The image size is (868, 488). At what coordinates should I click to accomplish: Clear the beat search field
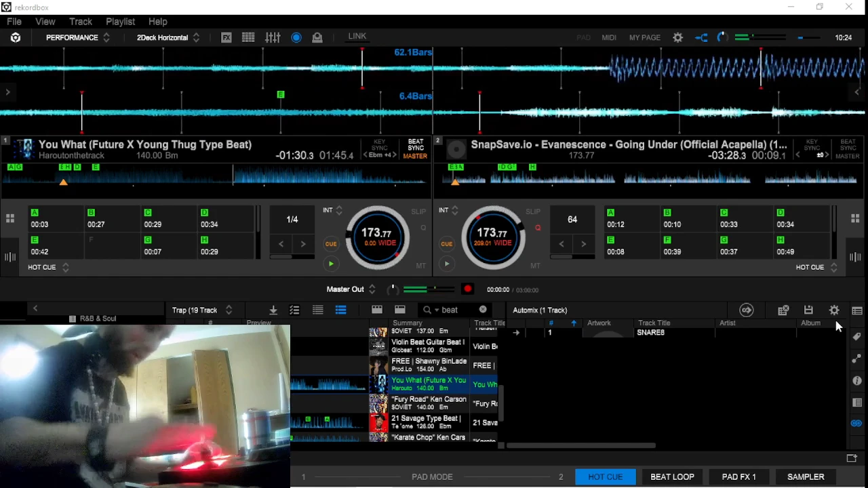pyautogui.click(x=483, y=310)
